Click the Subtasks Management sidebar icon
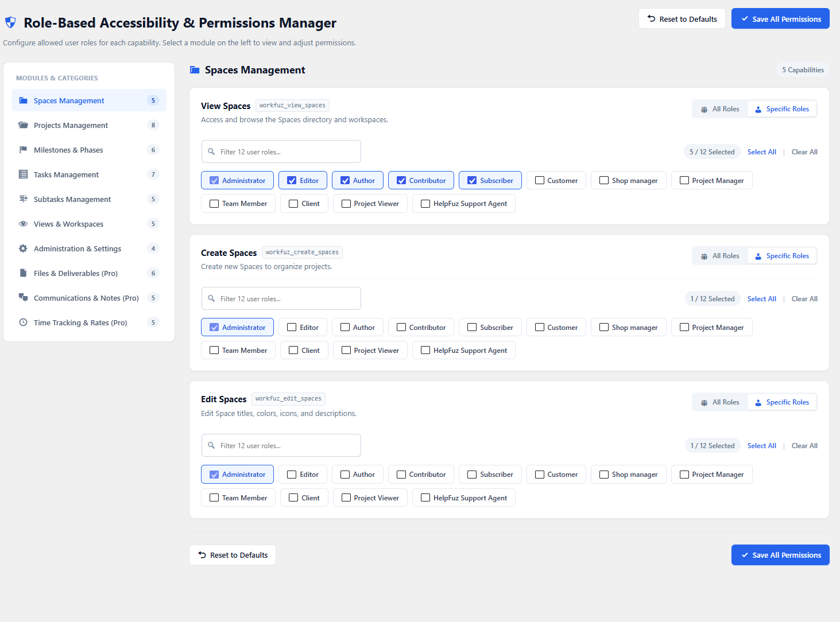The height and width of the screenshot is (622, 840). (x=23, y=199)
